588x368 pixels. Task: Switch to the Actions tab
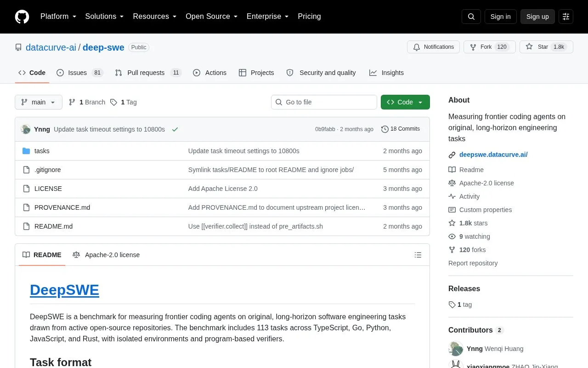point(209,73)
